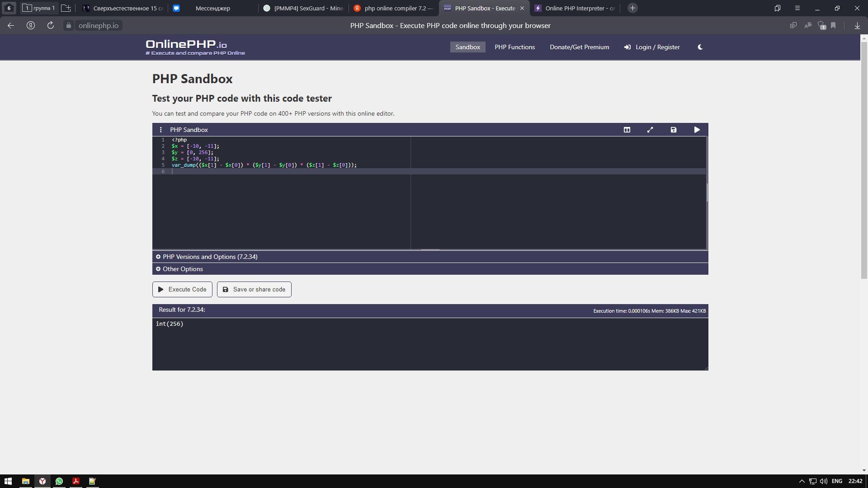868x488 pixels.
Task: Open WhatsApp from the taskbar
Action: coord(59,481)
